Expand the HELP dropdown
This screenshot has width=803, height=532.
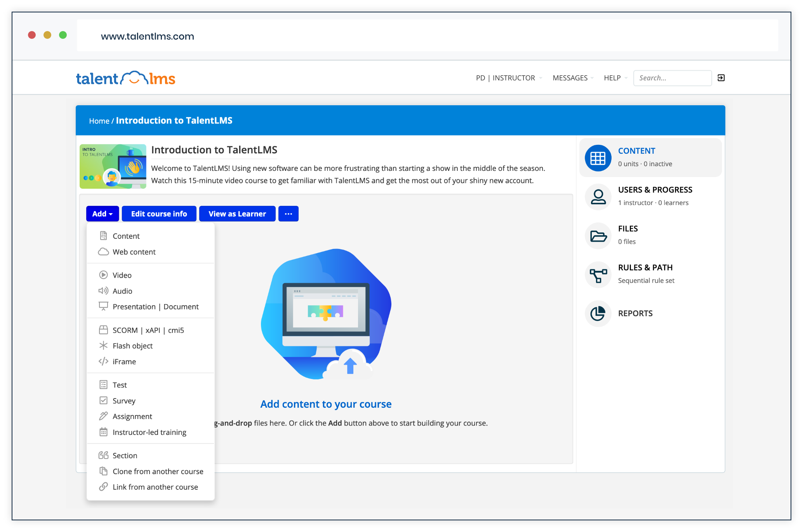click(x=615, y=78)
